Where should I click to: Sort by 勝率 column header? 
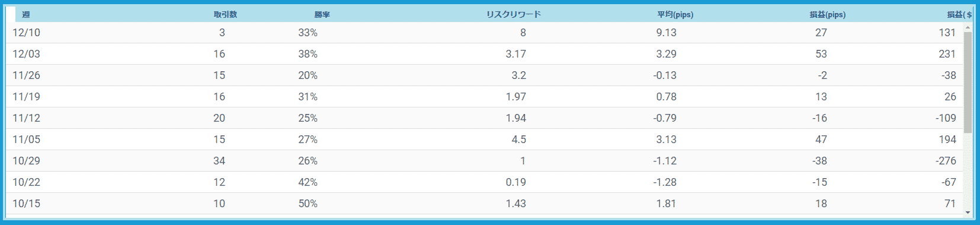322,14
